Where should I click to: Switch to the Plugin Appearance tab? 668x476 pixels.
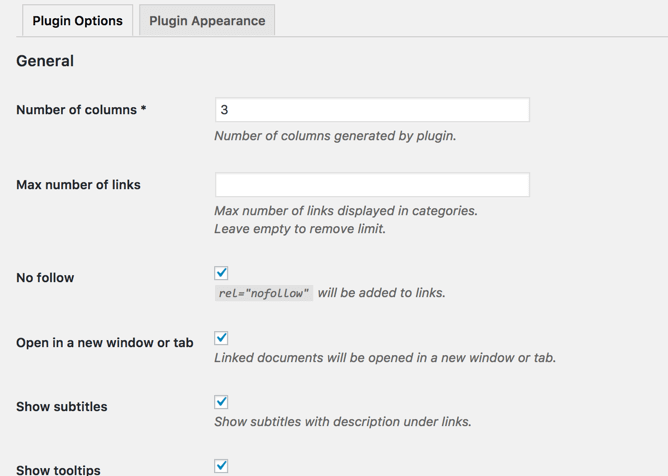point(207,21)
